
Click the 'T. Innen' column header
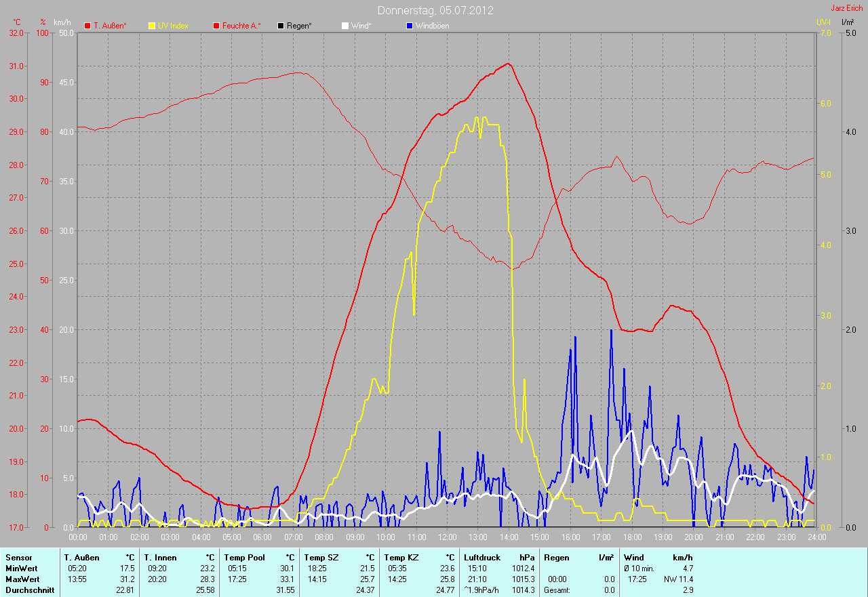pos(160,558)
